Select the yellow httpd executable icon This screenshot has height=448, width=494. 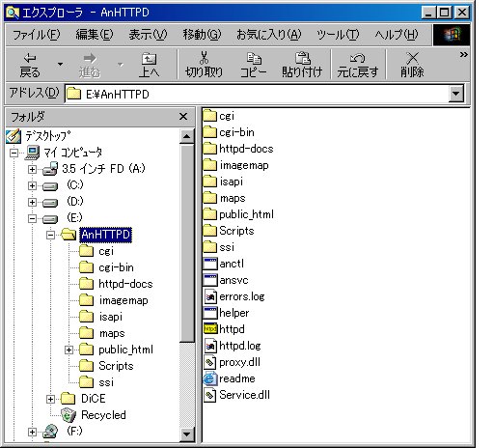coord(210,329)
